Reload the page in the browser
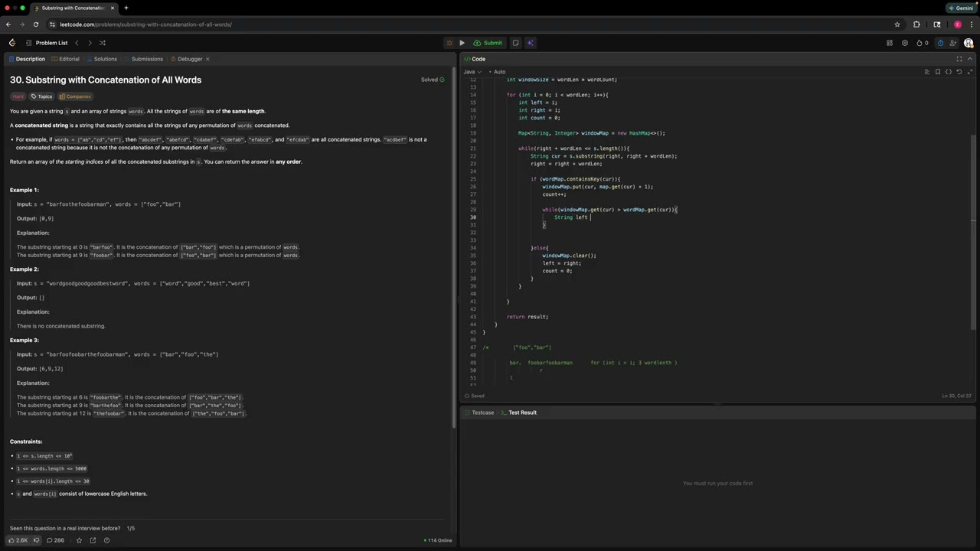 [x=35, y=24]
